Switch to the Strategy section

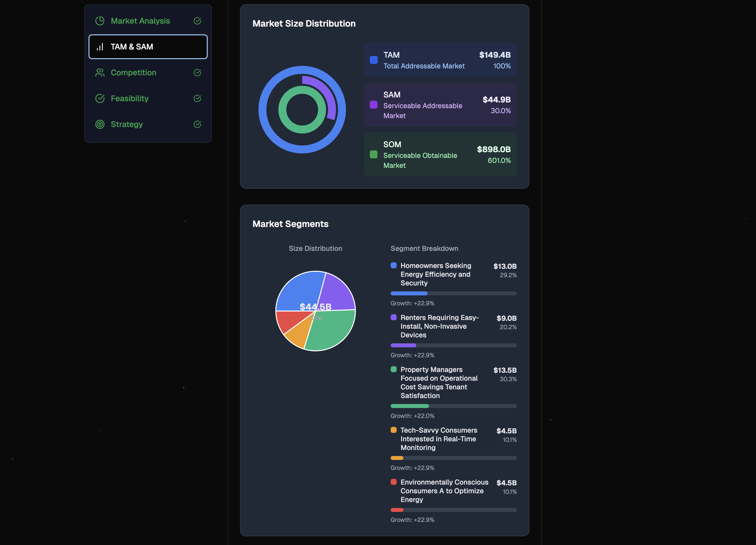(127, 124)
